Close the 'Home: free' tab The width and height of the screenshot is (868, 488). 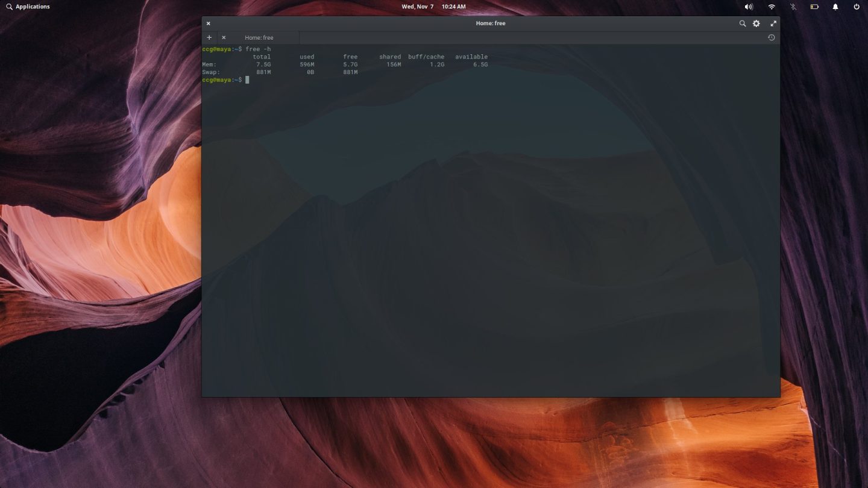pyautogui.click(x=224, y=37)
